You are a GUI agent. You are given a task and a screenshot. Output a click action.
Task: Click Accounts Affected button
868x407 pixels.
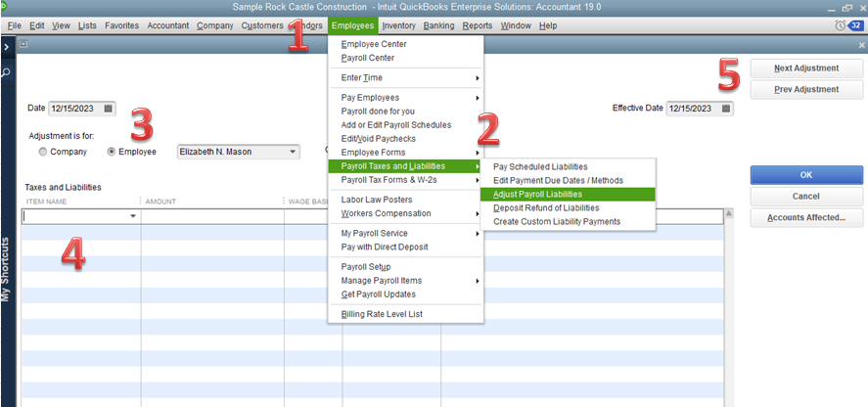[x=806, y=217]
